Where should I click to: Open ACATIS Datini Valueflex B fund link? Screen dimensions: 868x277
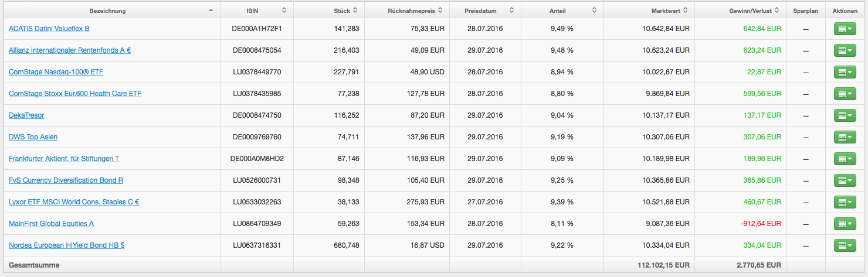pos(49,29)
